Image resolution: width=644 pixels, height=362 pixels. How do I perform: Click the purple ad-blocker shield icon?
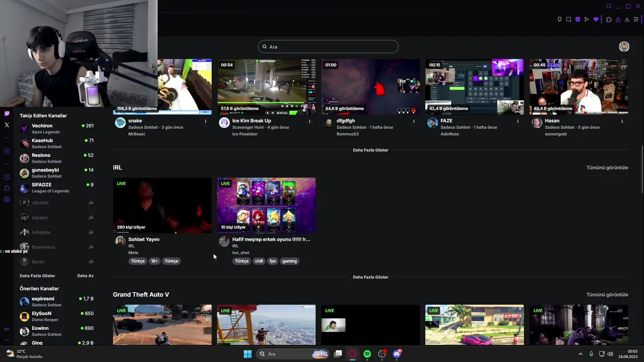(x=578, y=19)
